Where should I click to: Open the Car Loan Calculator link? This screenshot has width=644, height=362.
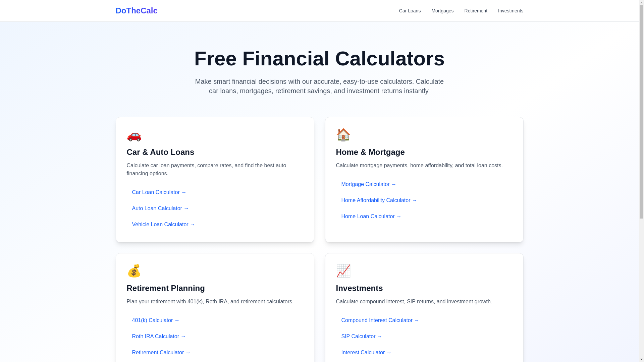[159, 192]
